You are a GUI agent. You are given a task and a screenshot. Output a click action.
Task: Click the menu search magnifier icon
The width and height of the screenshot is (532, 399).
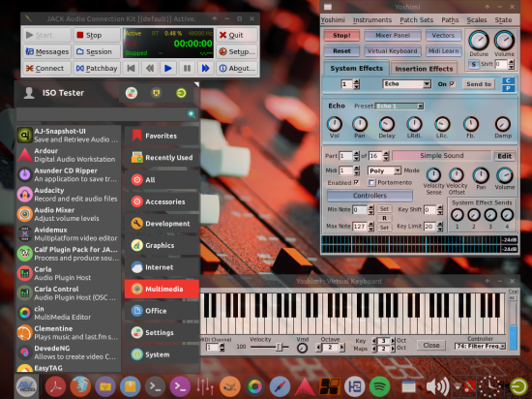tap(192, 114)
